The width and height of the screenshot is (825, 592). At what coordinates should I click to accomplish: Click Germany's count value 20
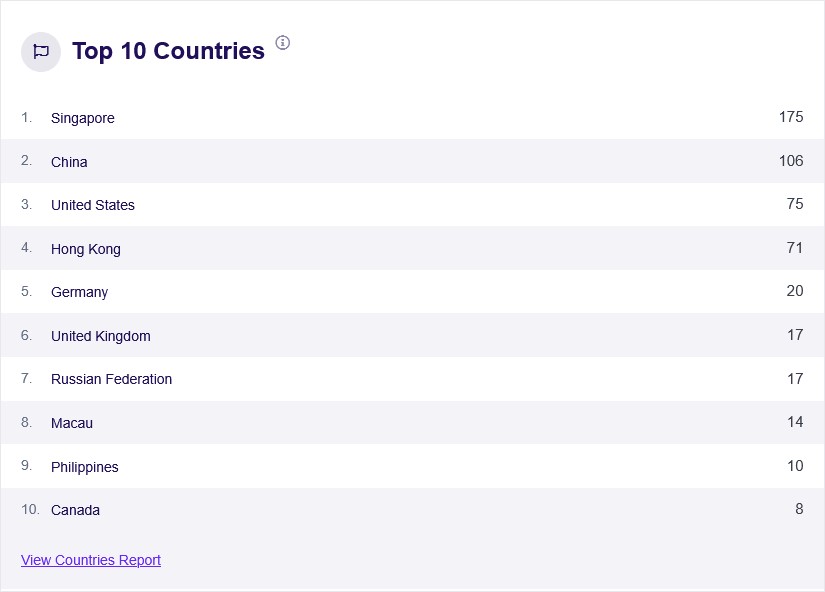tap(795, 291)
